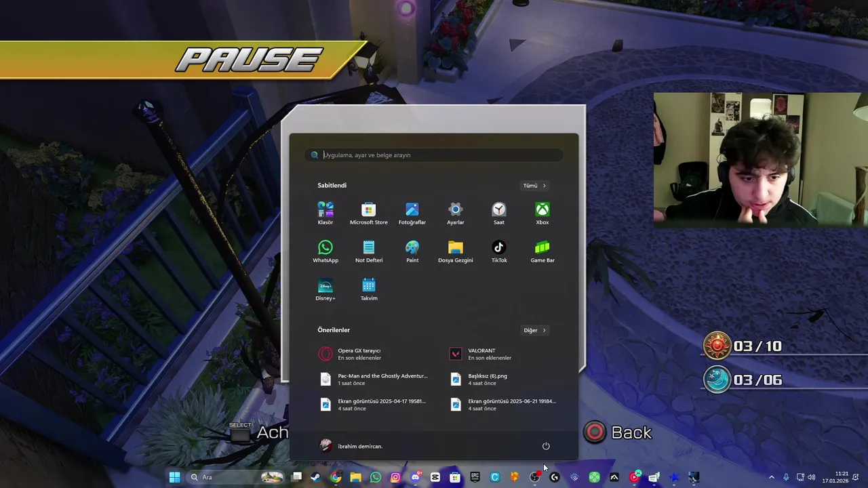Open the volume tray icon
This screenshot has height=488, width=868.
click(812, 477)
